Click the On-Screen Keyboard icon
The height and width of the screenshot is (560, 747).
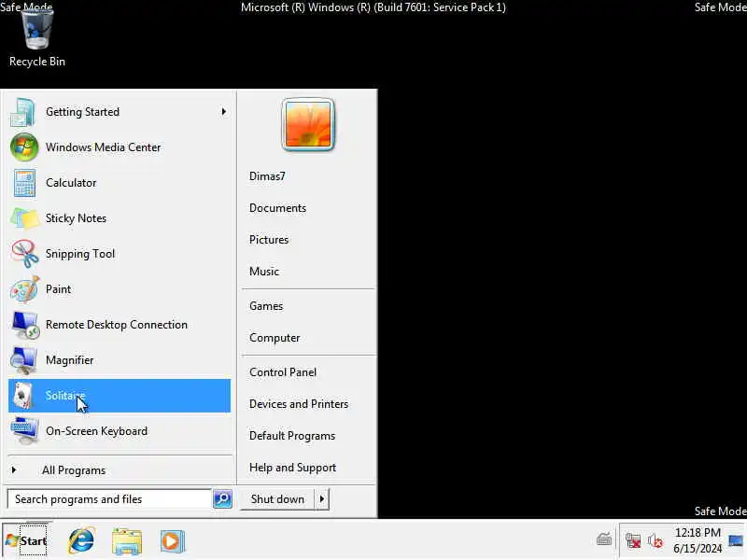(x=24, y=431)
